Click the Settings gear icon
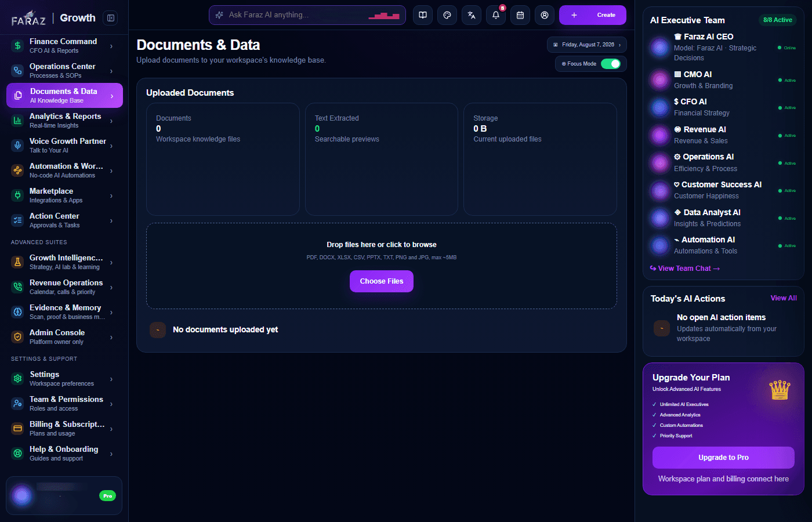The height and width of the screenshot is (522, 812). point(17,379)
